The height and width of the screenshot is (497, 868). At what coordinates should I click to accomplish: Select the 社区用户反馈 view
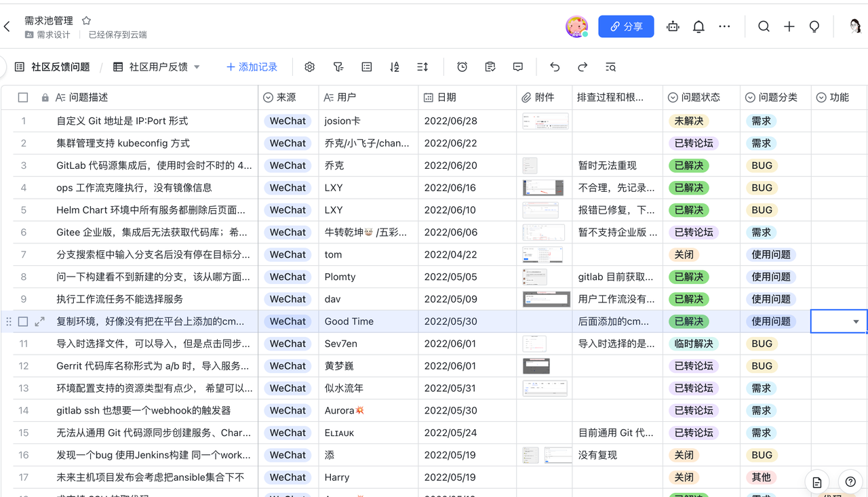pos(151,67)
